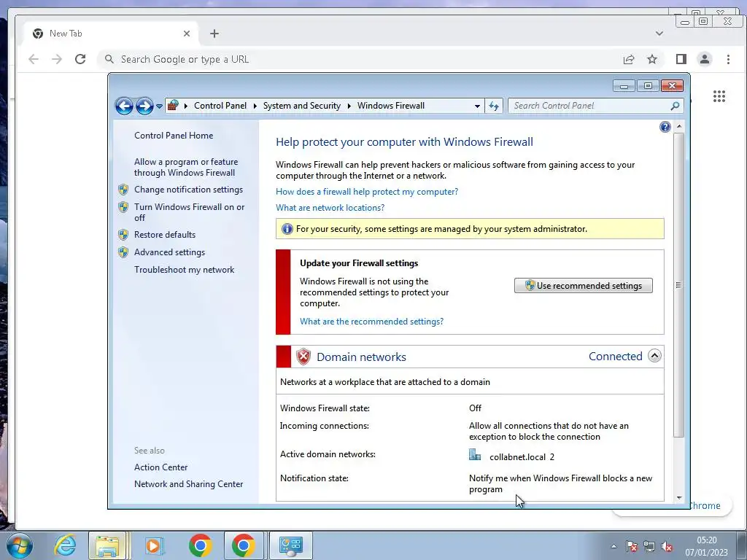Image resolution: width=747 pixels, height=560 pixels.
Task: Click Use recommended settings button
Action: [584, 285]
